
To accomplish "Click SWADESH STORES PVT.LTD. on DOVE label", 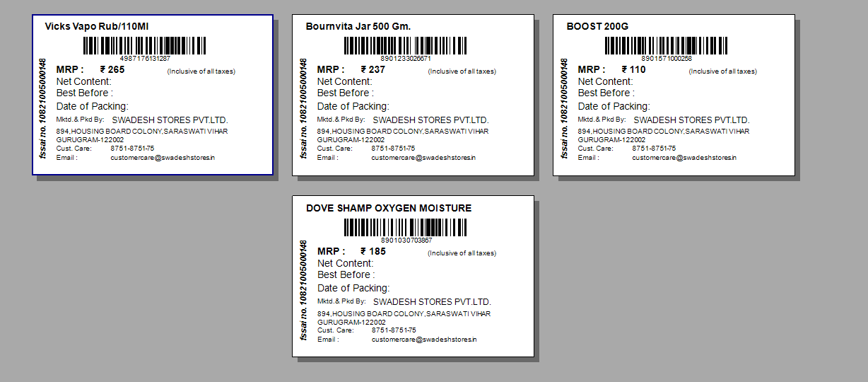I will pos(432,302).
